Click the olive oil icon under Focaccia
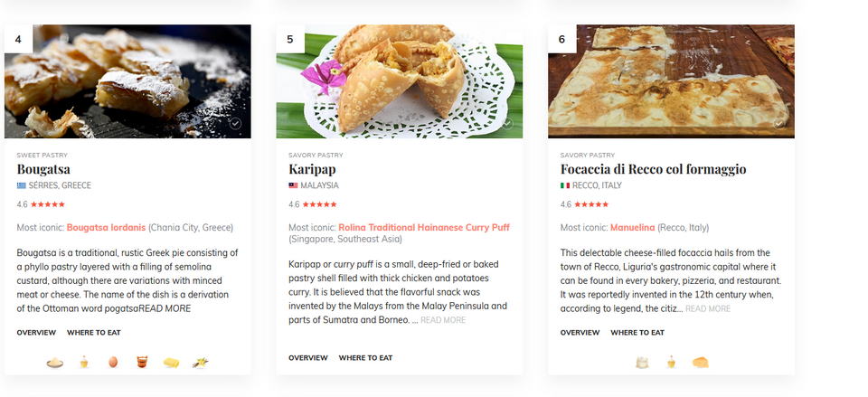Viewport: 868px width, 397px height. [671, 362]
